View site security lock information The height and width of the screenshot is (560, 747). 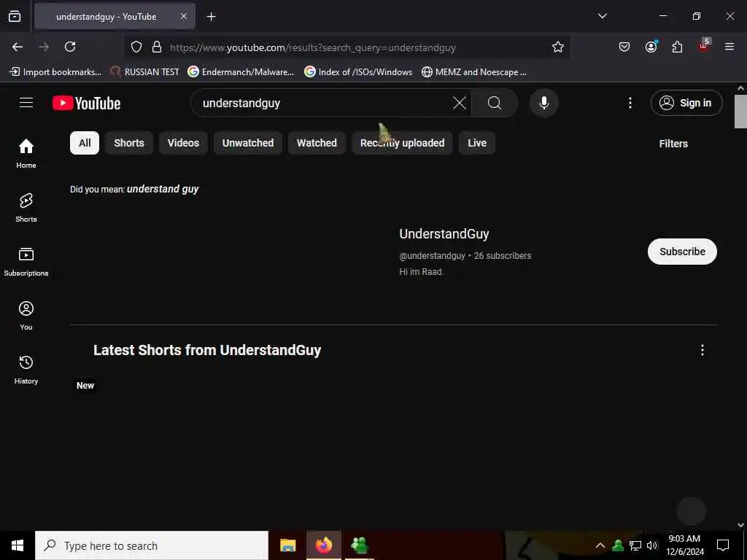(156, 47)
